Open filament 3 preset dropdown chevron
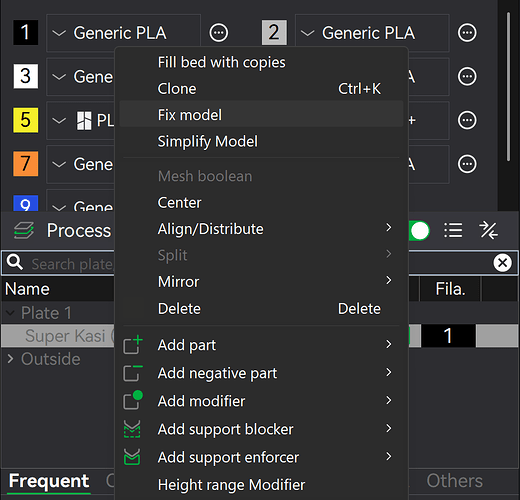The width and height of the screenshot is (520, 500). tap(59, 77)
